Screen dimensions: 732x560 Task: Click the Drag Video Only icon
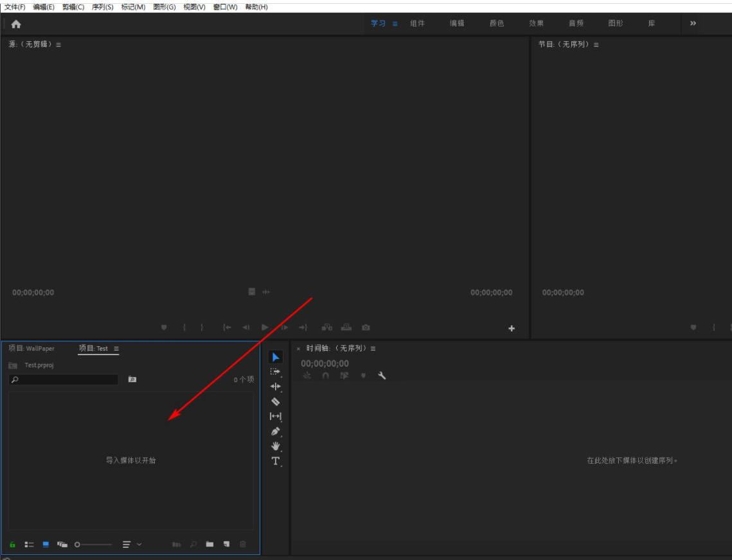pos(252,292)
